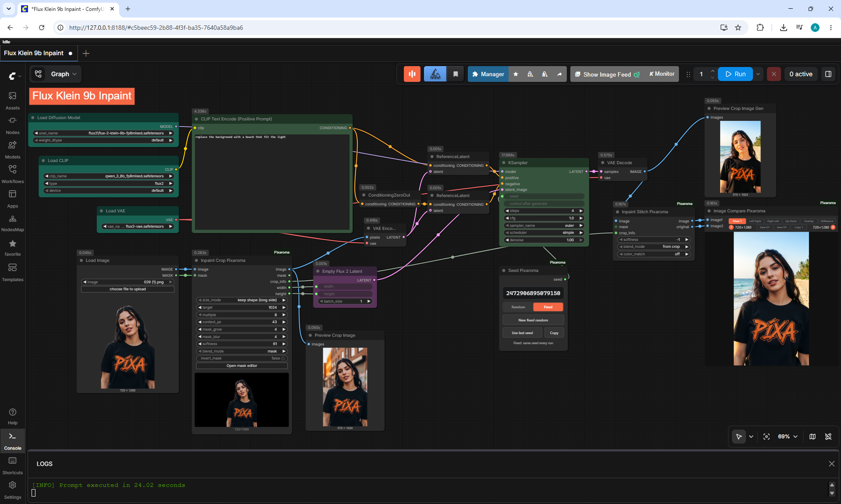Click the orange audio bars toolbar icon
This screenshot has width=841, height=504.
412,74
